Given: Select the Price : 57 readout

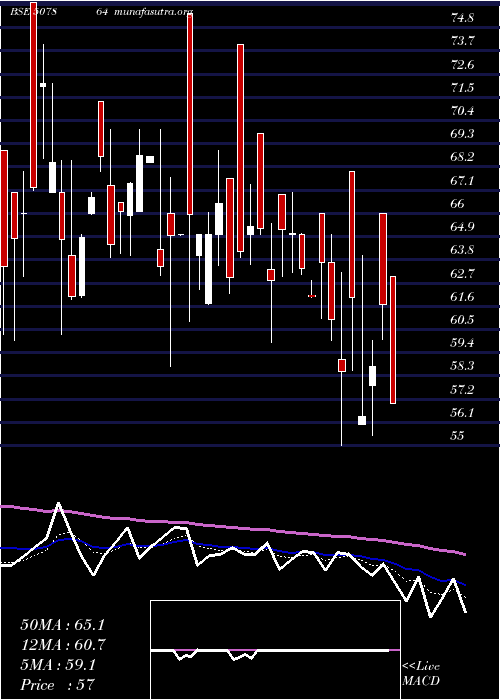Looking at the screenshot, I should (58, 685).
